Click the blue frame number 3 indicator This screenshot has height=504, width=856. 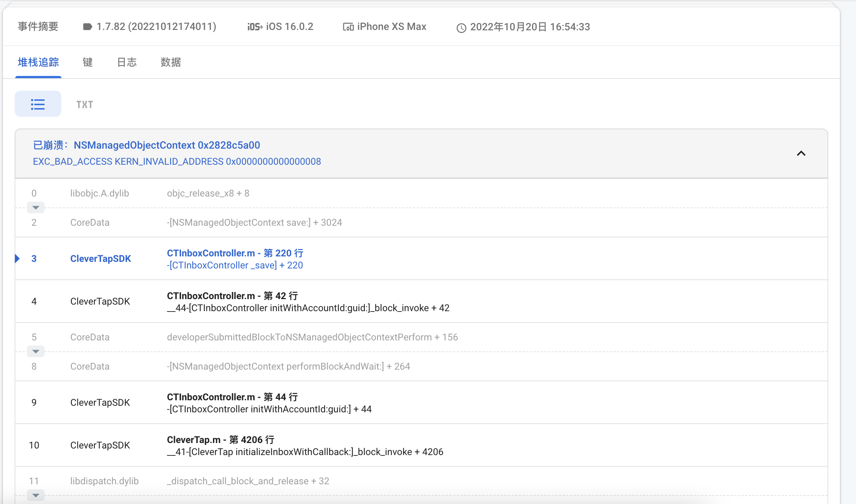(34, 259)
